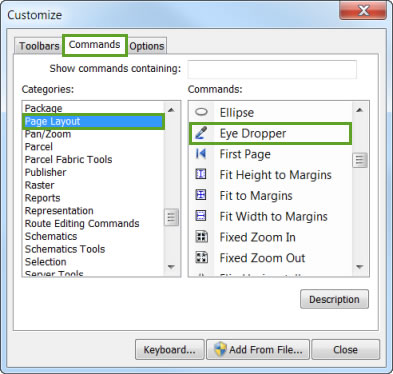Screen dimensions: 393x374
Task: Click the Ellipse command icon
Action: (201, 112)
